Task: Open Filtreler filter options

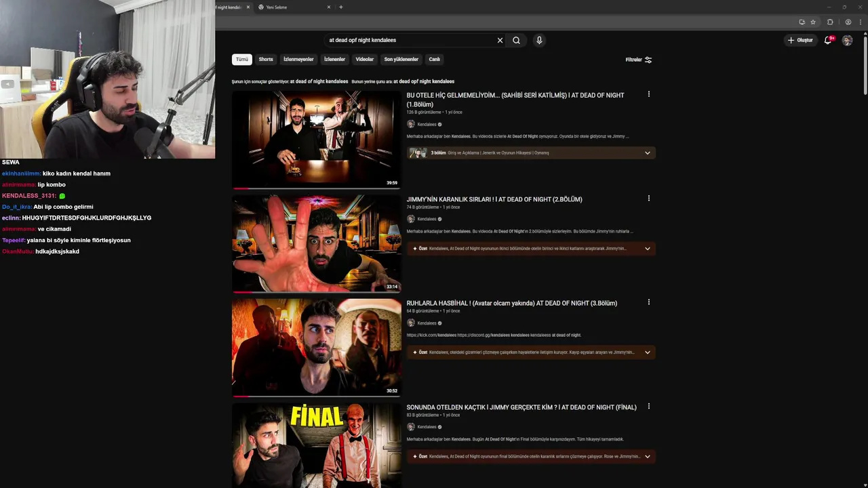Action: [x=638, y=60]
